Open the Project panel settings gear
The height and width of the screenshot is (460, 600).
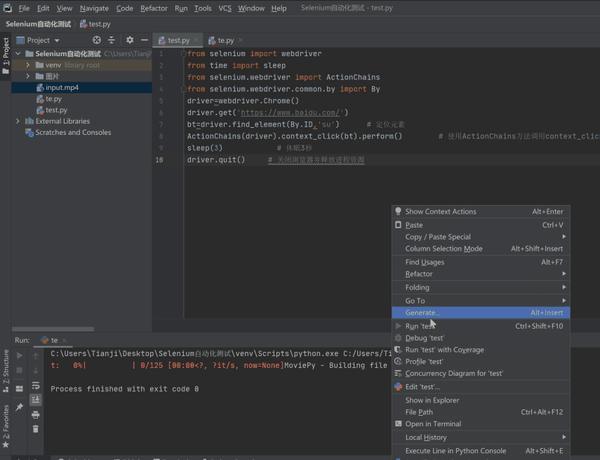[129, 40]
